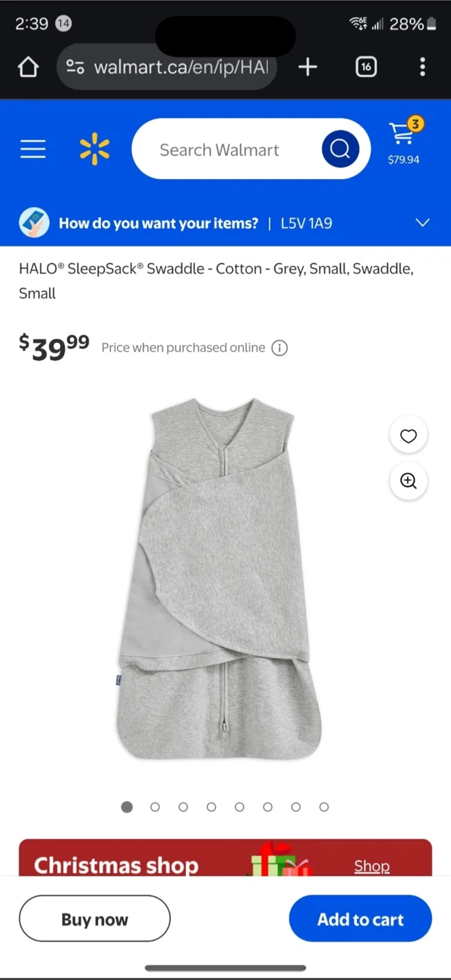Jump to the last image carousel dot
Image resolution: width=451 pixels, height=980 pixels.
pyautogui.click(x=324, y=807)
